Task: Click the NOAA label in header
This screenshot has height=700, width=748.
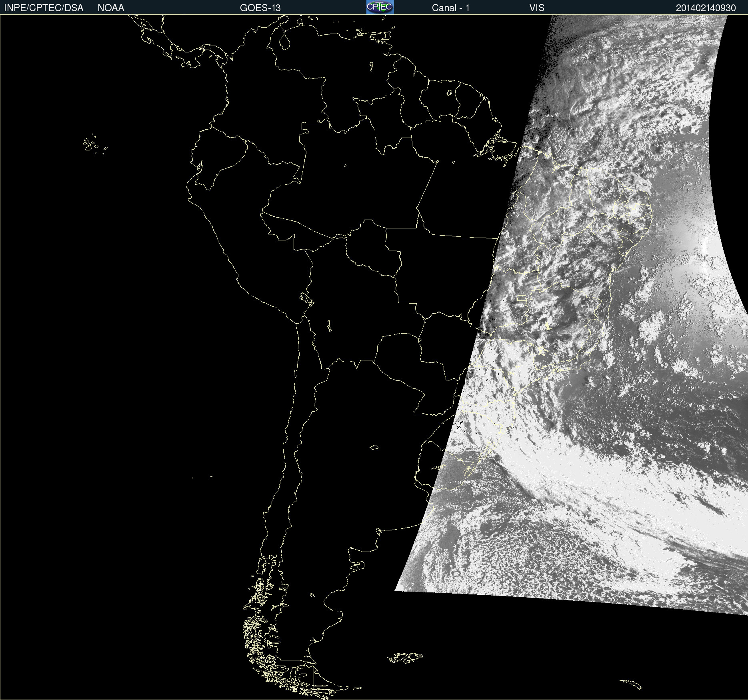Action: 111,8
